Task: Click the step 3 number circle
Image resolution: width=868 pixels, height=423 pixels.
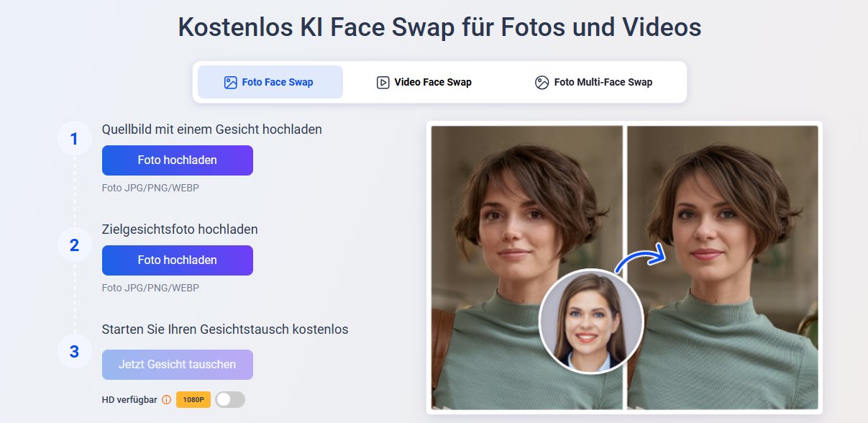Action: pyautogui.click(x=75, y=351)
